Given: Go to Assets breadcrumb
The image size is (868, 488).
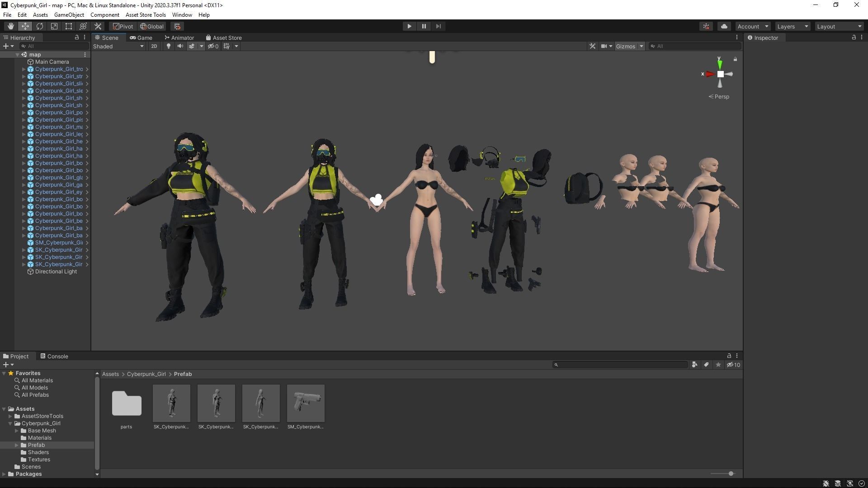Looking at the screenshot, I should 110,374.
